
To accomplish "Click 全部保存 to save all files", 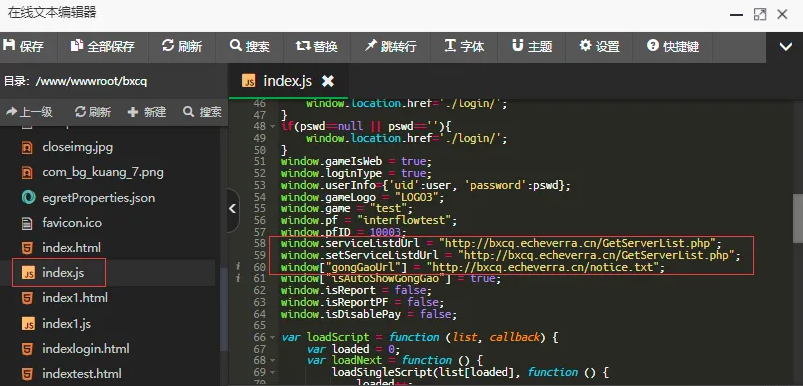I will point(103,47).
